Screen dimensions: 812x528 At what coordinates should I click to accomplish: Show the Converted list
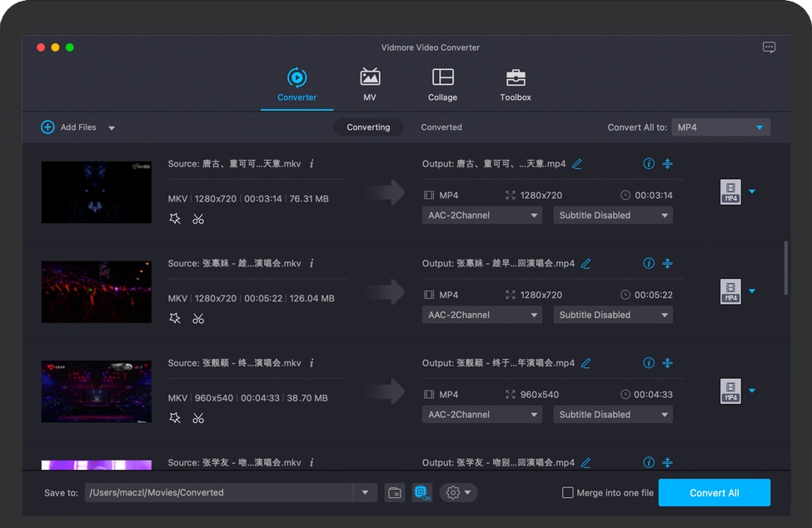click(x=441, y=127)
